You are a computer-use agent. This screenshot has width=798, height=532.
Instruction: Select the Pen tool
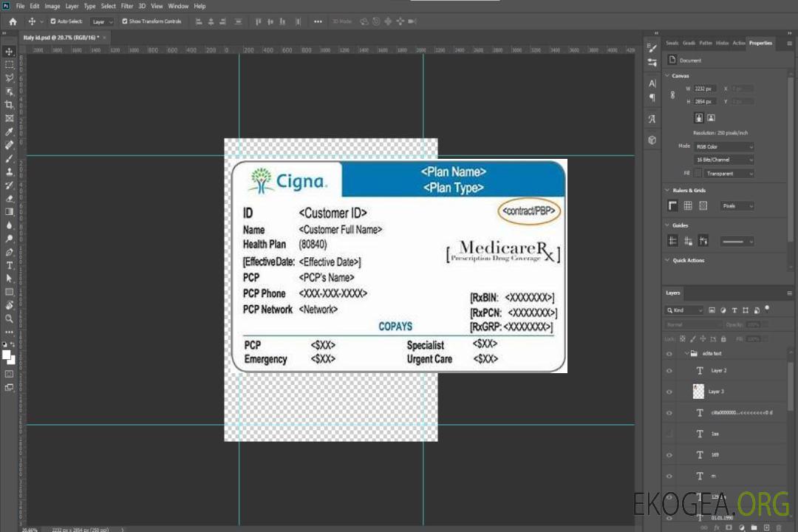click(9, 252)
